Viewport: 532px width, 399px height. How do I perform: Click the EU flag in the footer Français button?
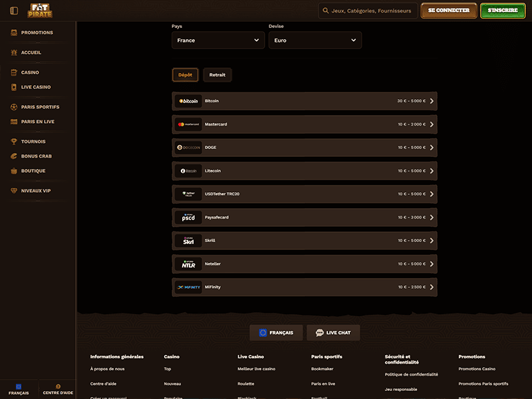263,333
